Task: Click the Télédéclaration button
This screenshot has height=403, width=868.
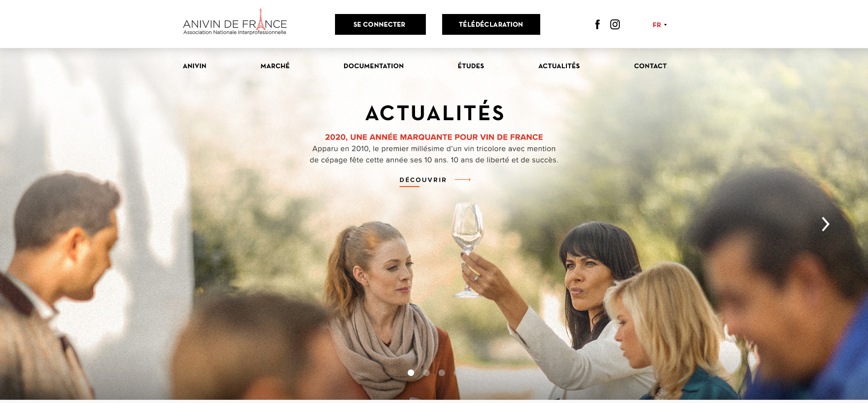Action: click(x=491, y=24)
